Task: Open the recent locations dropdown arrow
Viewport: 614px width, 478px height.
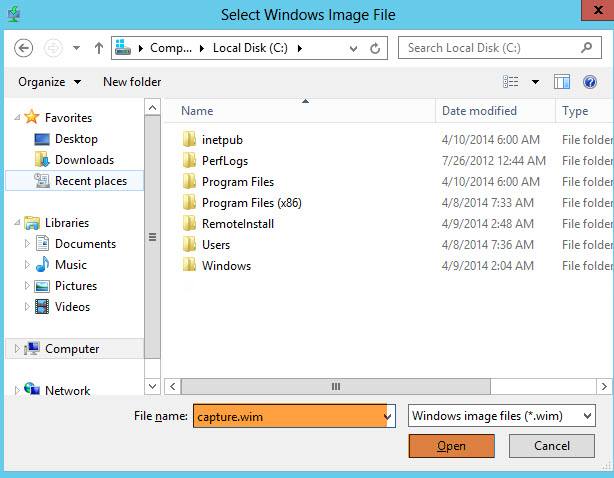Action: click(77, 48)
